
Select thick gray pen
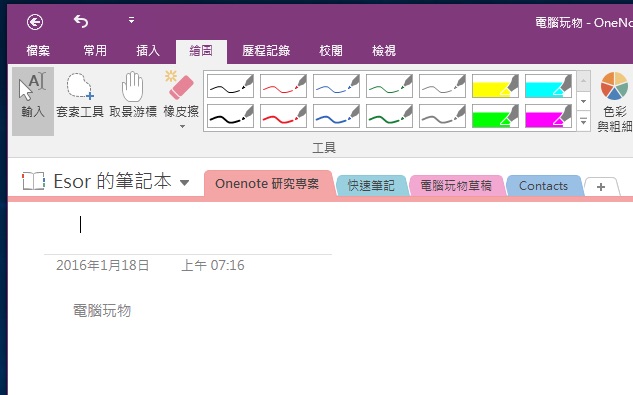pos(442,116)
